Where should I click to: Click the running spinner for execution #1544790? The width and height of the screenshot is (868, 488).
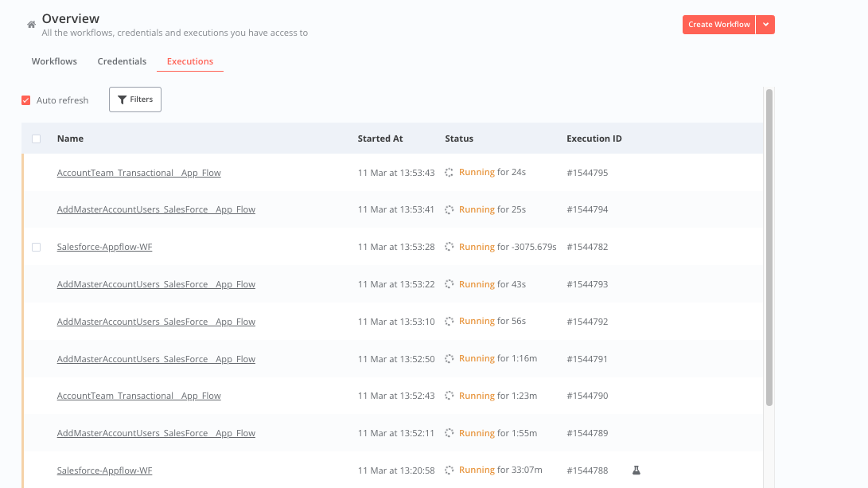tap(449, 396)
